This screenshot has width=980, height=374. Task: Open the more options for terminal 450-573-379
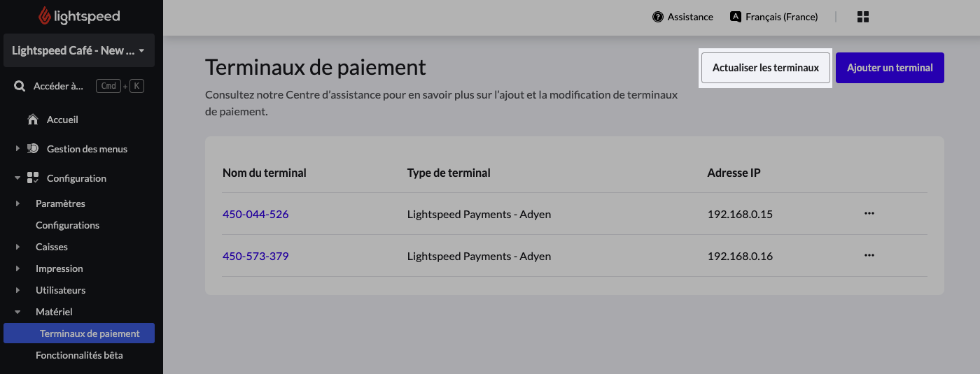pos(869,255)
